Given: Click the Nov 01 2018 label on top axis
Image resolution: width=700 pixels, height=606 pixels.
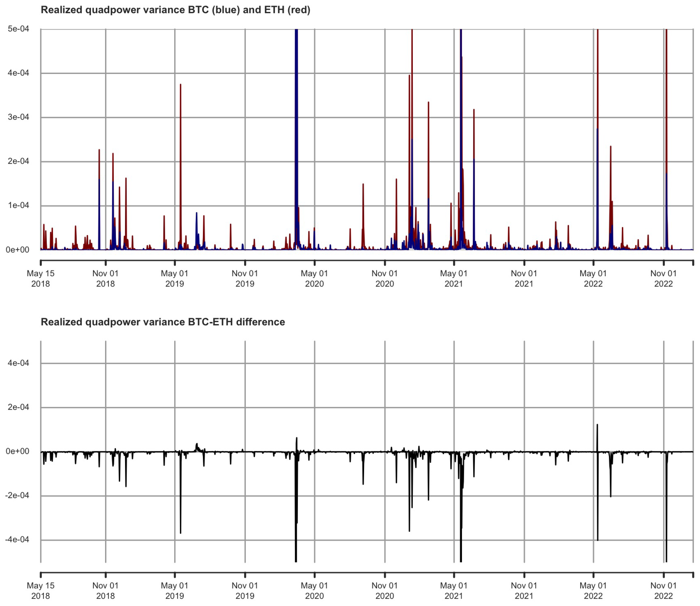Looking at the screenshot, I should (x=106, y=278).
